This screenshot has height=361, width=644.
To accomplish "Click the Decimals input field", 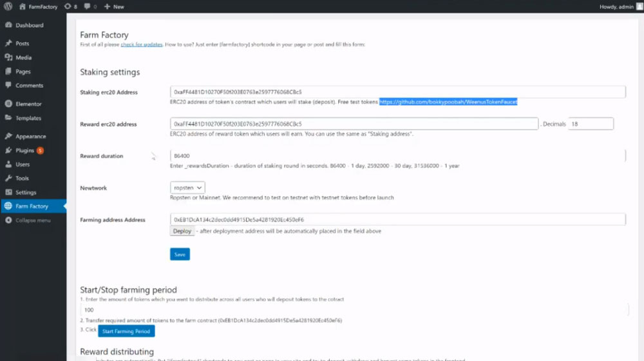I will click(591, 124).
